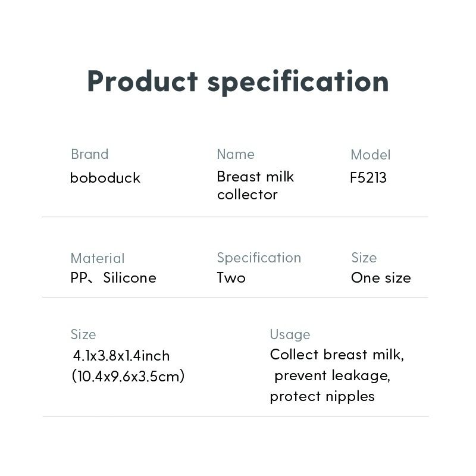Select the Usage label
Screen dimensions: 476x476
click(x=290, y=335)
